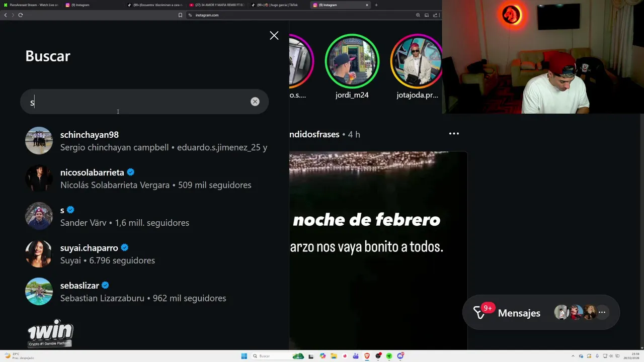Screen dimensions: 644x362
Task: Open Microsoft Teams from taskbar
Action: point(355,356)
